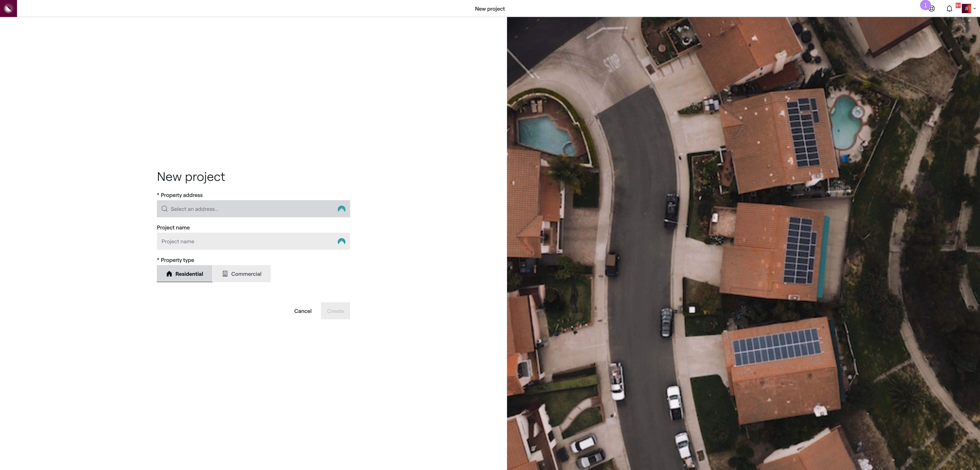Focus the Project name field

253,241
